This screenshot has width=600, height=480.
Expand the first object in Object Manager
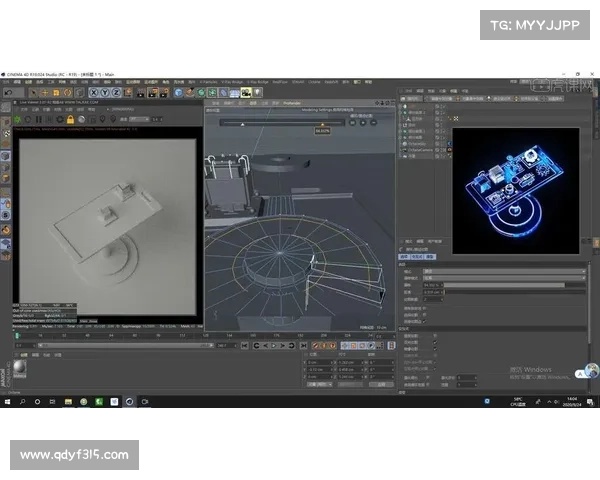coord(401,106)
